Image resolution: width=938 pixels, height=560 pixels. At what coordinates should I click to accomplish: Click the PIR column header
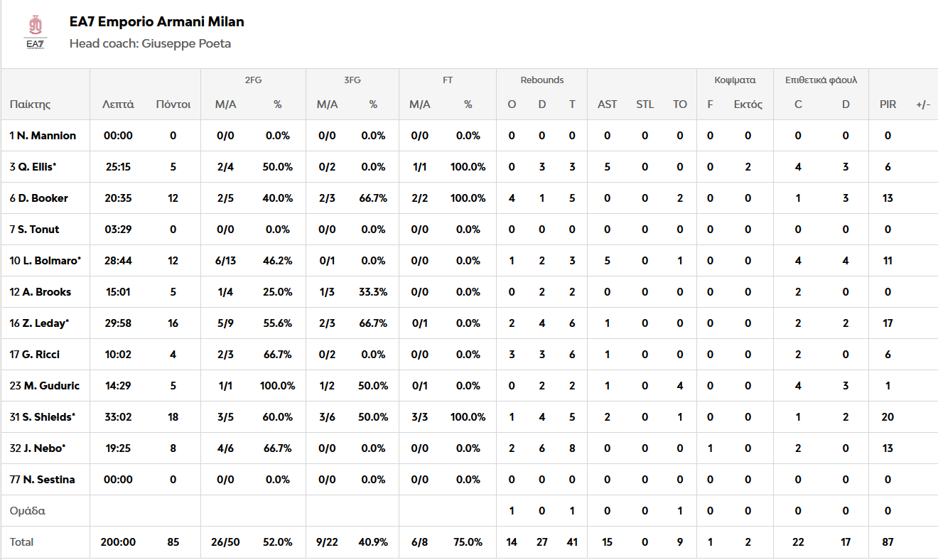pyautogui.click(x=888, y=104)
